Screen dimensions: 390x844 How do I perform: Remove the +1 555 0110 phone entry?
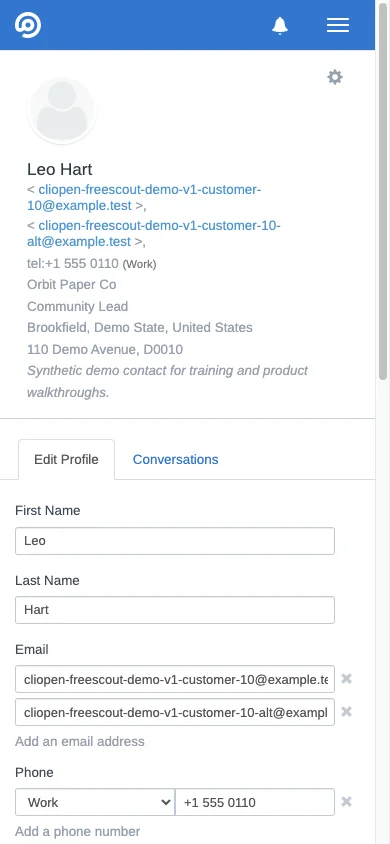(x=346, y=802)
